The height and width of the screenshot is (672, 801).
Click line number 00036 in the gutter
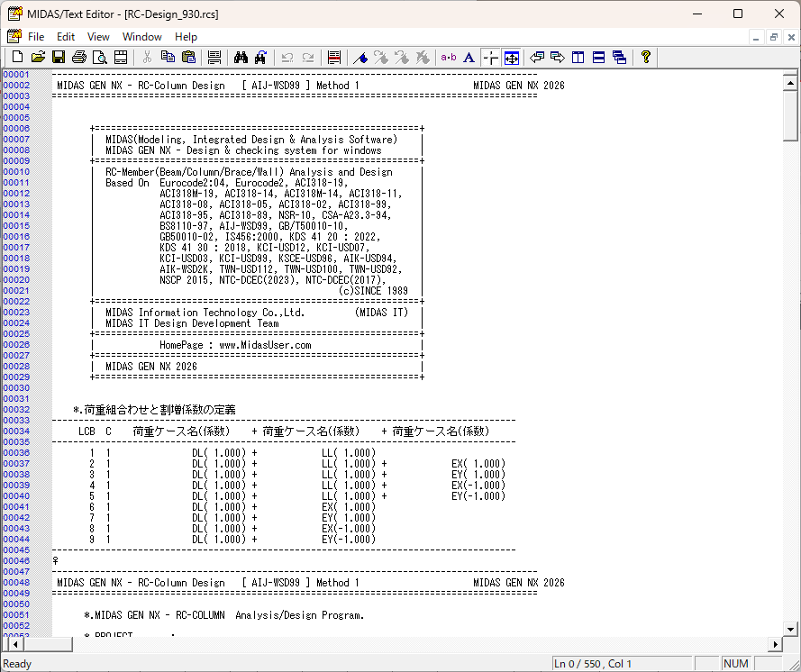(x=16, y=453)
